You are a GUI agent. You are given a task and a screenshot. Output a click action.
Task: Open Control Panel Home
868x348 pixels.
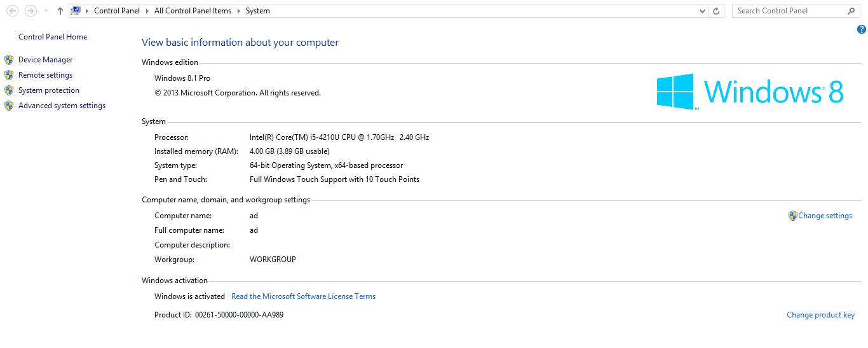click(53, 37)
